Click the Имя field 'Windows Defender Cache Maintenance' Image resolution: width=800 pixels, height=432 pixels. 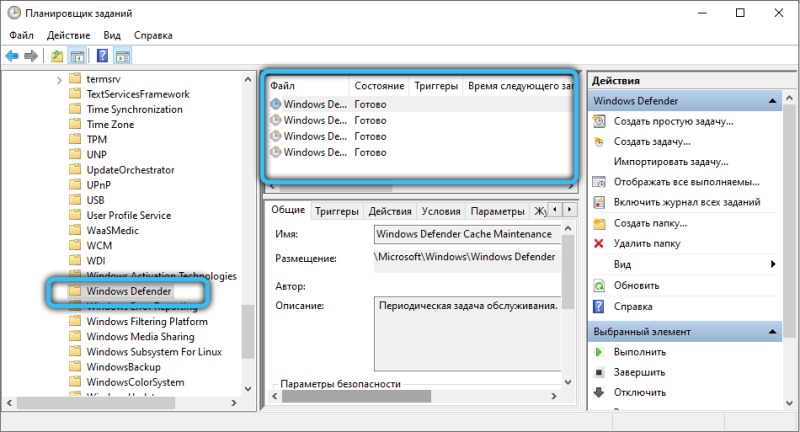tap(467, 234)
